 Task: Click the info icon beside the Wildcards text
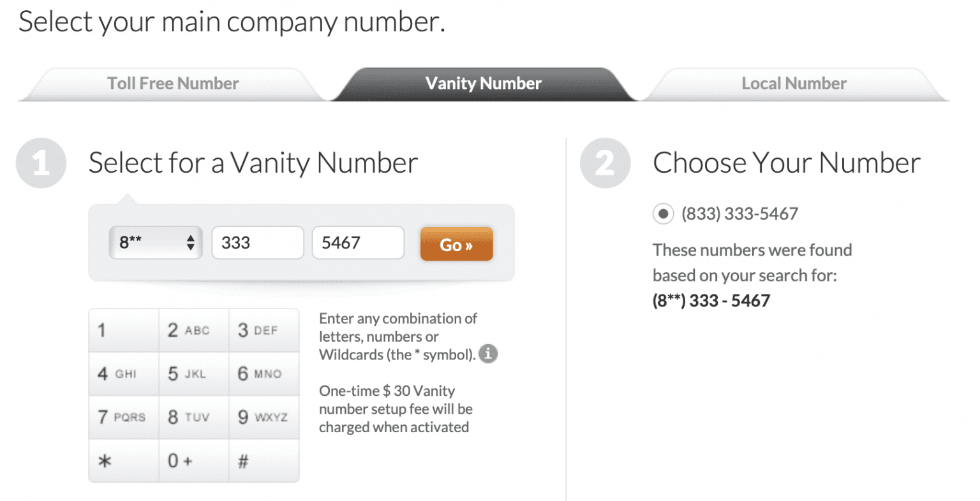coord(488,353)
